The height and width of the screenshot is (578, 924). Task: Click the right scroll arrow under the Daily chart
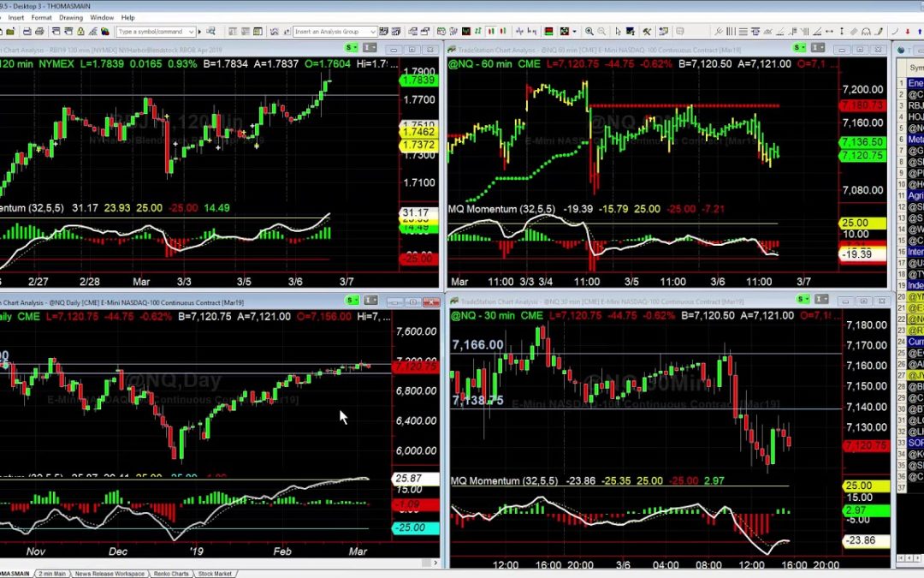[x=435, y=563]
